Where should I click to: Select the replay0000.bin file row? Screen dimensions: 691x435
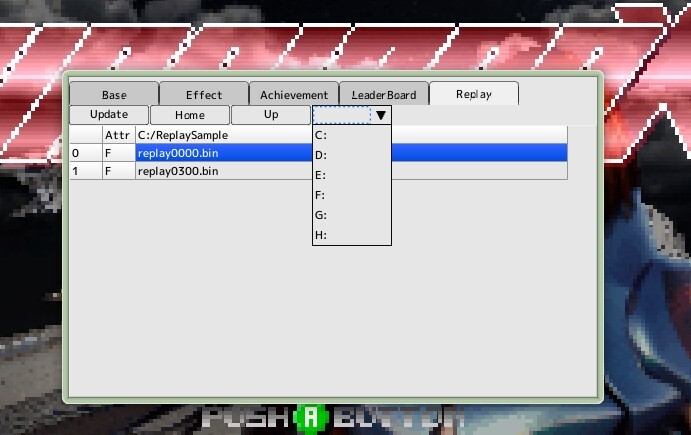coord(318,153)
